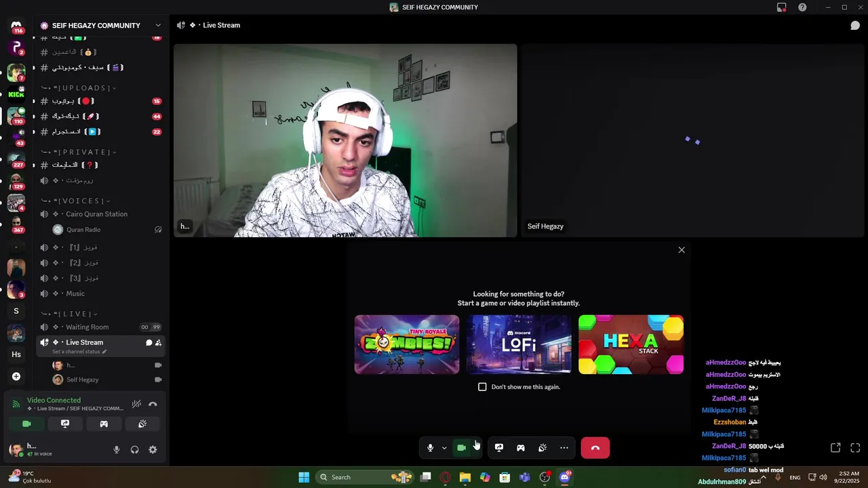Pop out the call window

coord(835,448)
